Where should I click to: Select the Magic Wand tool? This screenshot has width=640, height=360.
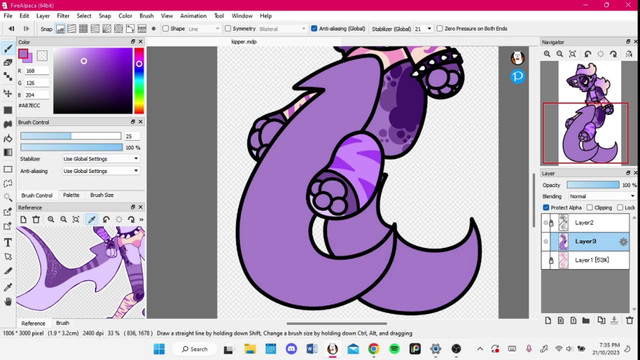(x=8, y=198)
